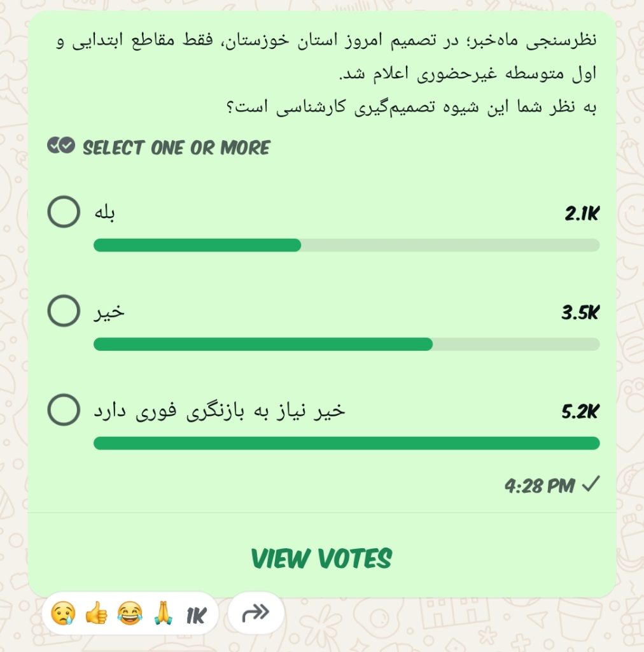Click the بله option progress bar
Image resolution: width=644 pixels, height=652 pixels.
pyautogui.click(x=346, y=245)
